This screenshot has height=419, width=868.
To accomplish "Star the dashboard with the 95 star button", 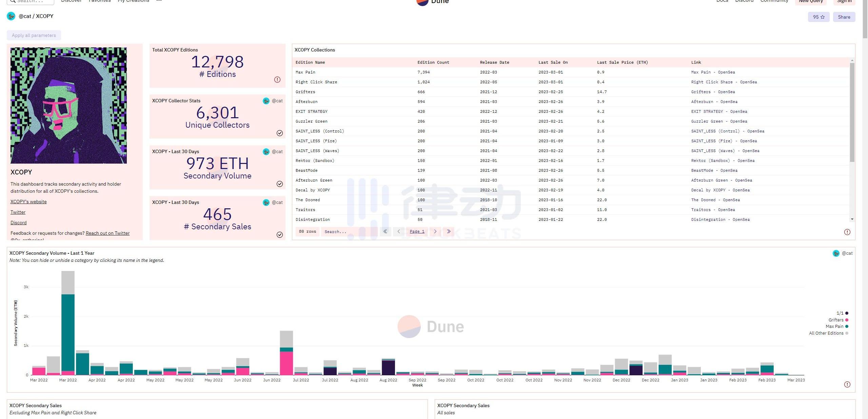I will point(818,17).
